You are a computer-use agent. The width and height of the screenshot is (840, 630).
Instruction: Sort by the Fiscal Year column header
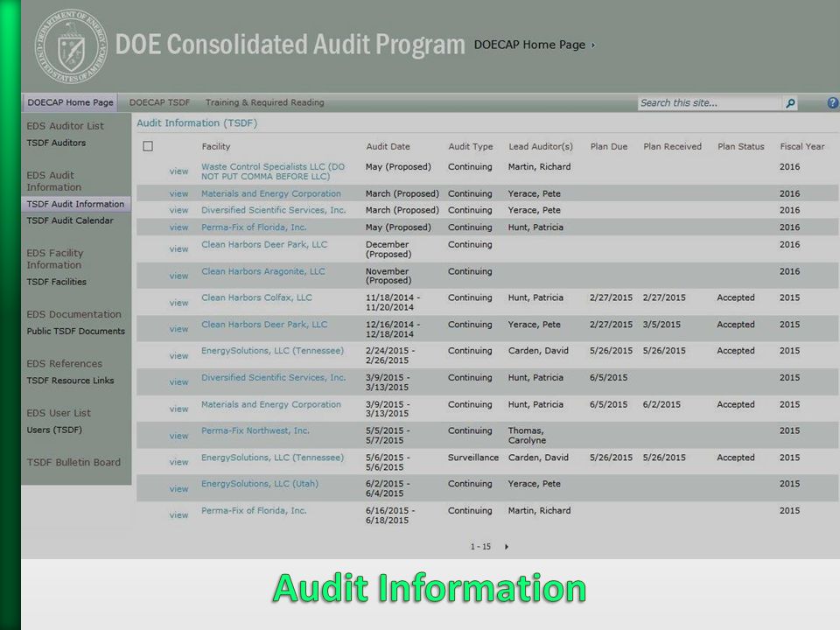[802, 146]
